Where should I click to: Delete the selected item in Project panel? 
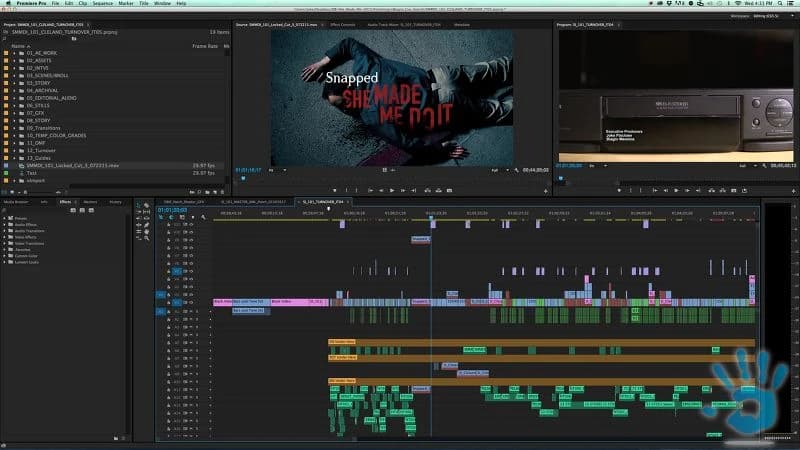tap(222, 192)
